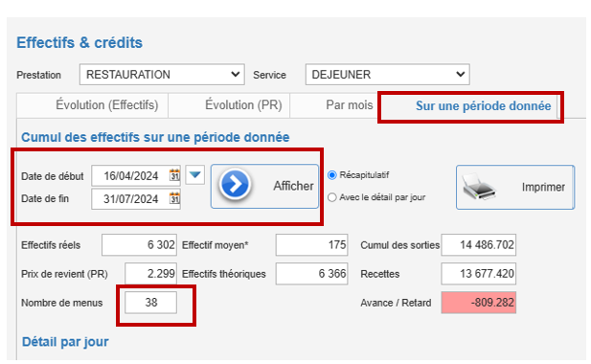Click the Prix de revient (PR) label
The height and width of the screenshot is (364, 591).
[64, 274]
